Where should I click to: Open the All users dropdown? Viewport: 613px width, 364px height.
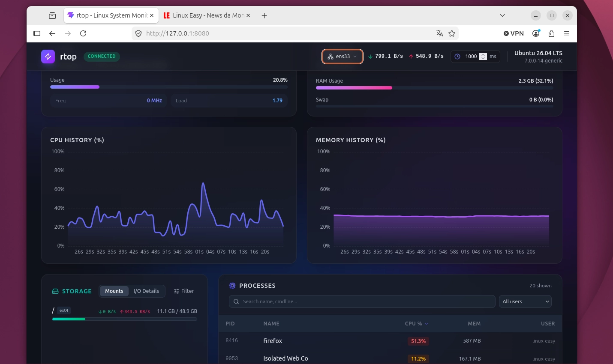[x=525, y=301]
